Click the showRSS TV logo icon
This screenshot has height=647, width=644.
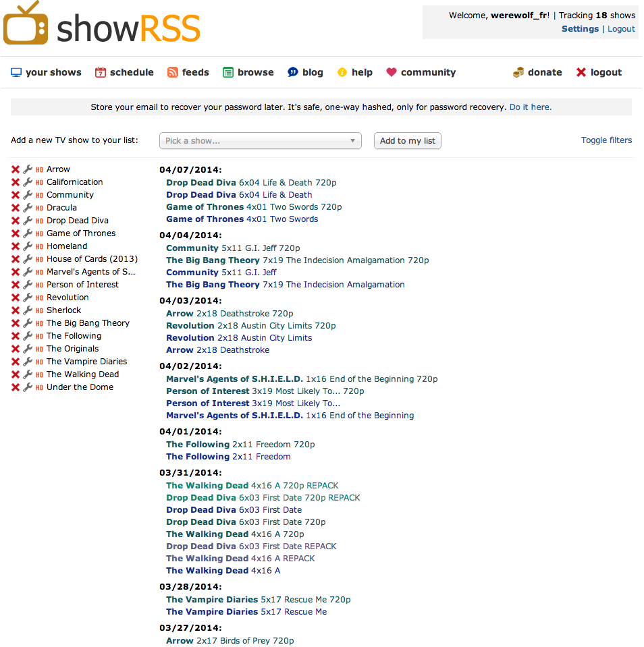pyautogui.click(x=25, y=24)
